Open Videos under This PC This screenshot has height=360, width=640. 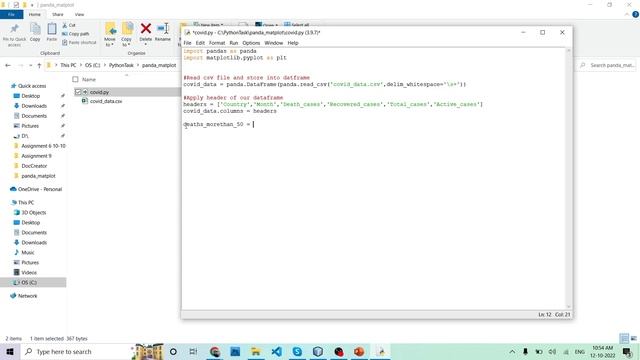coord(29,273)
